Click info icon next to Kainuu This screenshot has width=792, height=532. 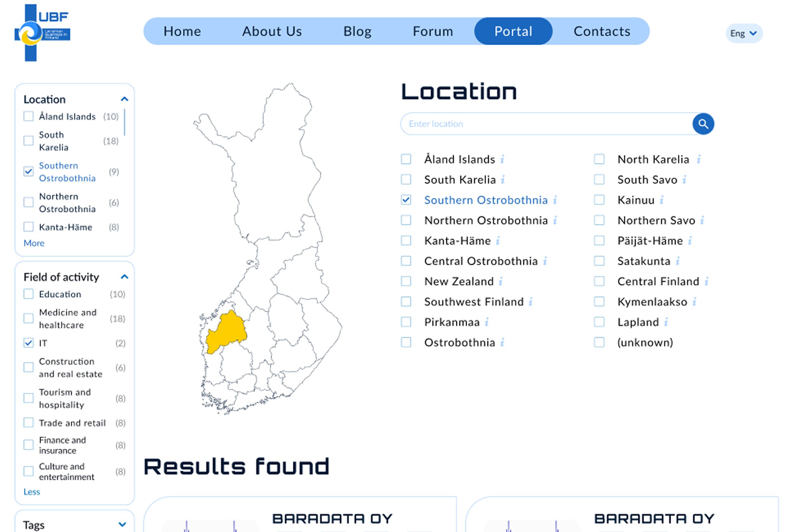point(661,200)
